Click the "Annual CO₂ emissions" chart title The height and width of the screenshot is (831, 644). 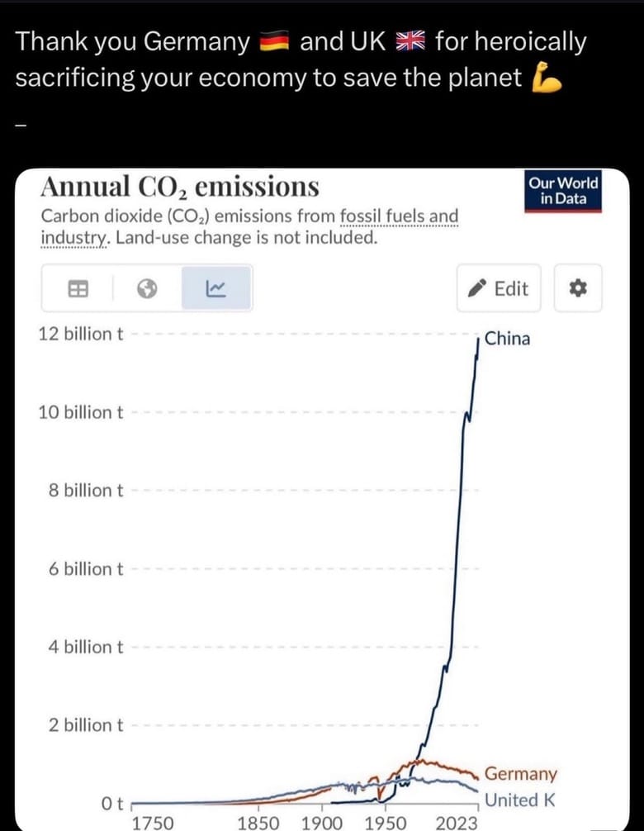(180, 187)
